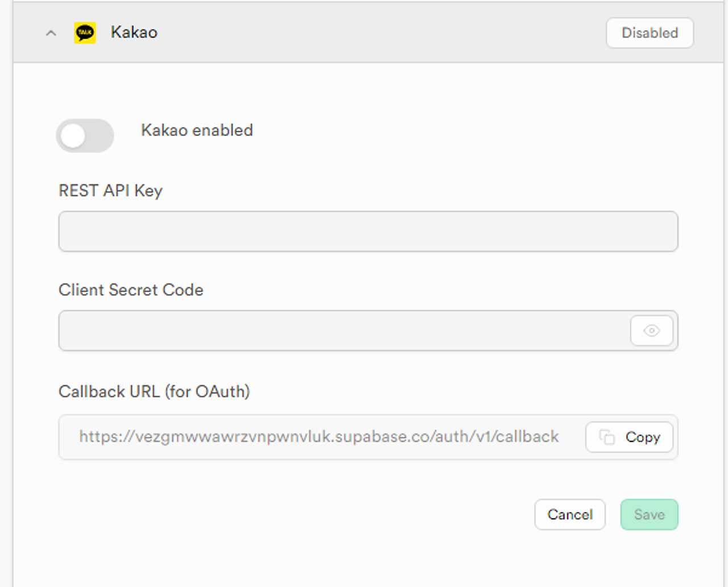
Task: Collapse the Kakao provider section chevron
Action: point(51,33)
